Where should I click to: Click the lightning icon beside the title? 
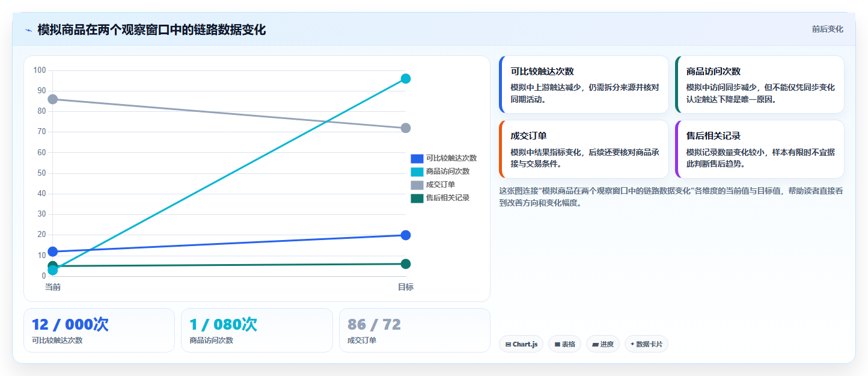29,30
